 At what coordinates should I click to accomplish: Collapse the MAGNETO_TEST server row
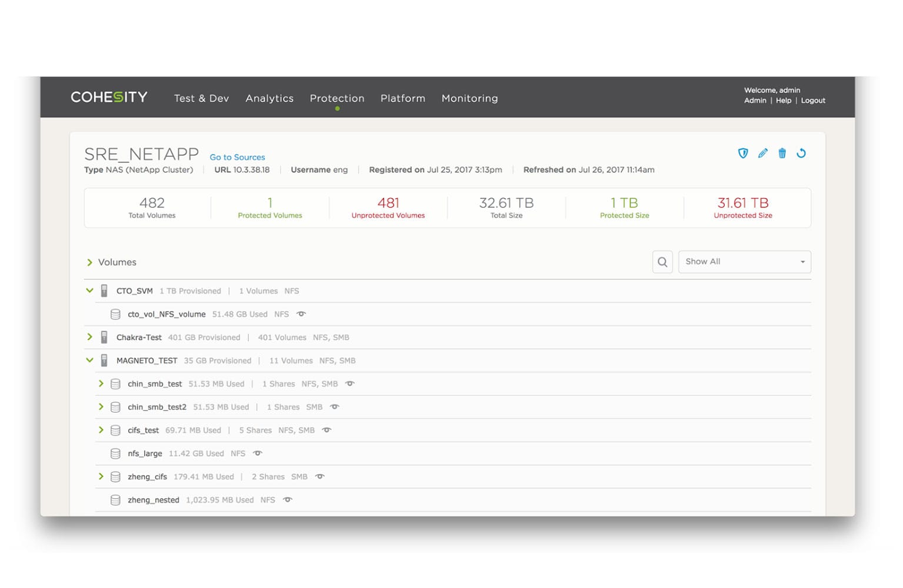(x=89, y=360)
